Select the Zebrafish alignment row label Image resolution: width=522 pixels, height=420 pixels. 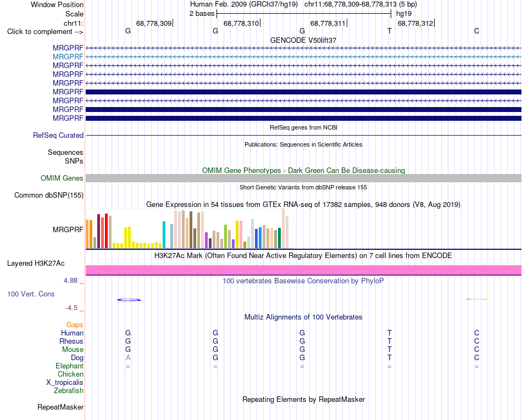(69, 391)
